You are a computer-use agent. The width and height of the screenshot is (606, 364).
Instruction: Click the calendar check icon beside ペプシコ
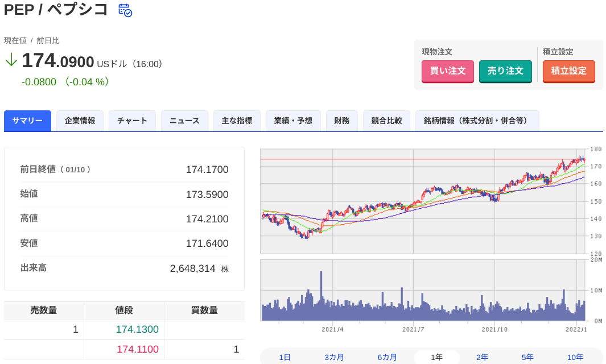click(125, 10)
